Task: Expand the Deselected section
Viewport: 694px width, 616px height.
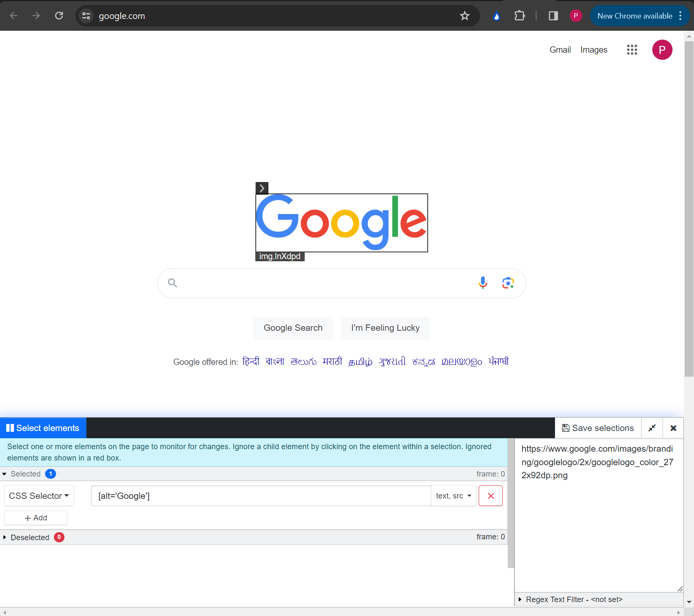Action: tap(29, 537)
